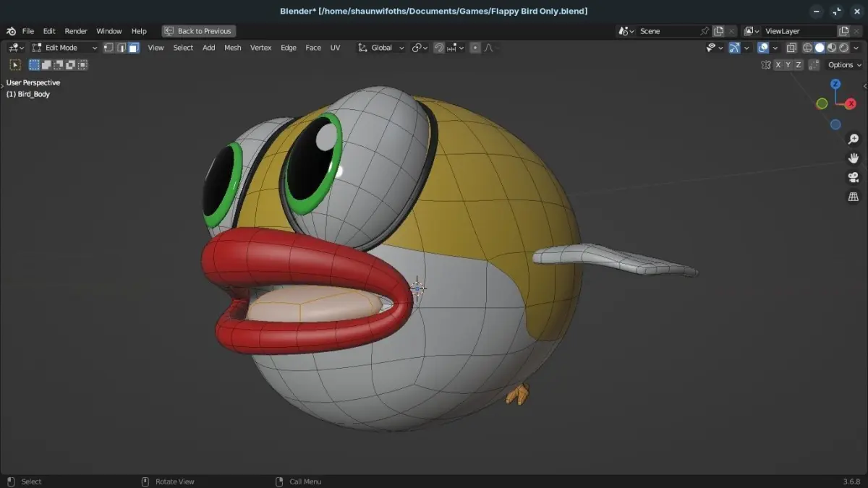
Task: Choose intersect selection mode
Action: pyautogui.click(x=83, y=65)
